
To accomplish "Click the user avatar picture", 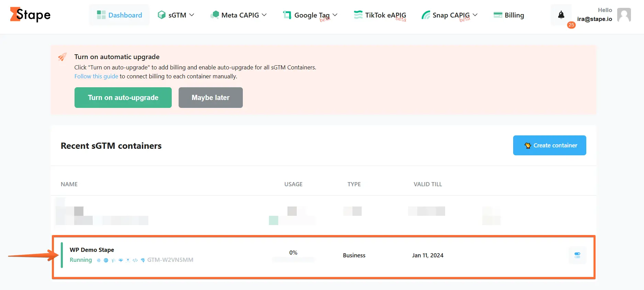I will [x=624, y=15].
